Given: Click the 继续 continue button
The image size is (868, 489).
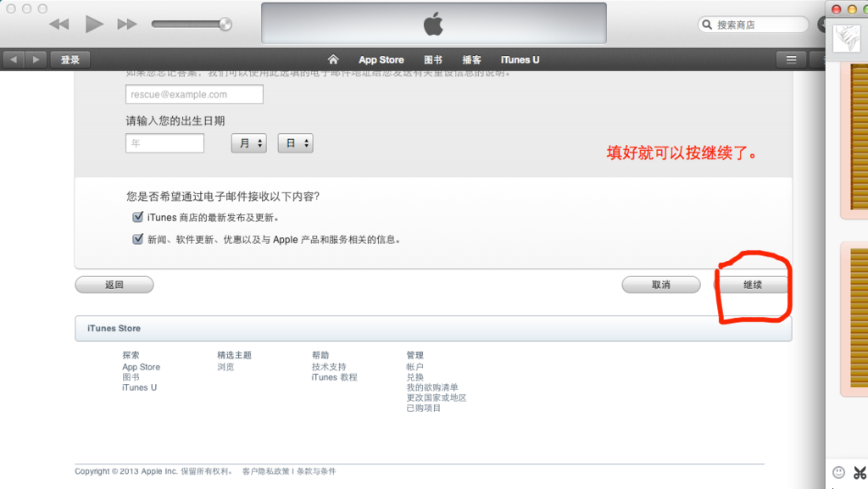Looking at the screenshot, I should (753, 284).
